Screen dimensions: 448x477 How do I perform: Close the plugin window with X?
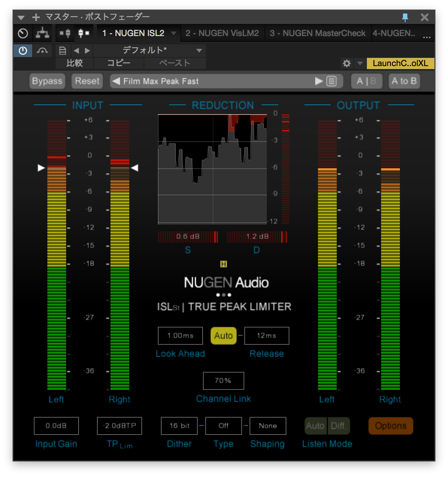425,17
